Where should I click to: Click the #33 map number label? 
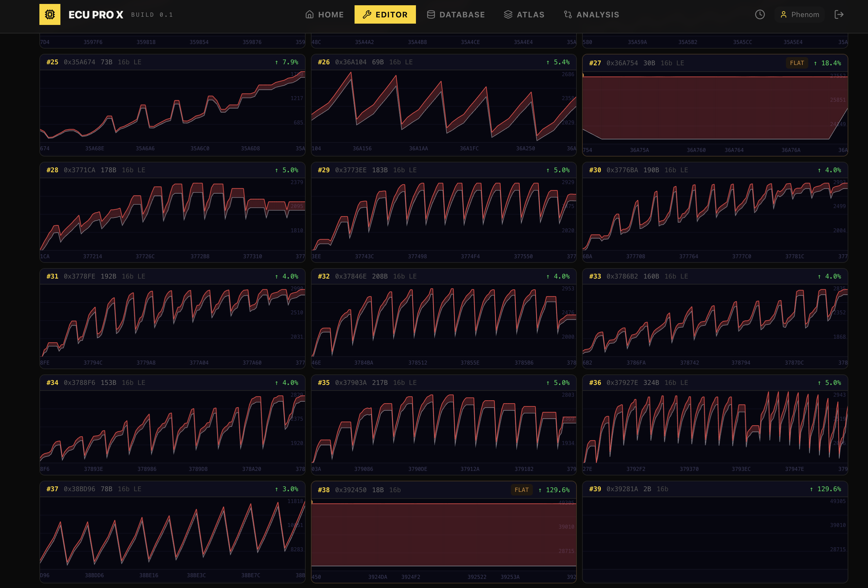(x=595, y=276)
